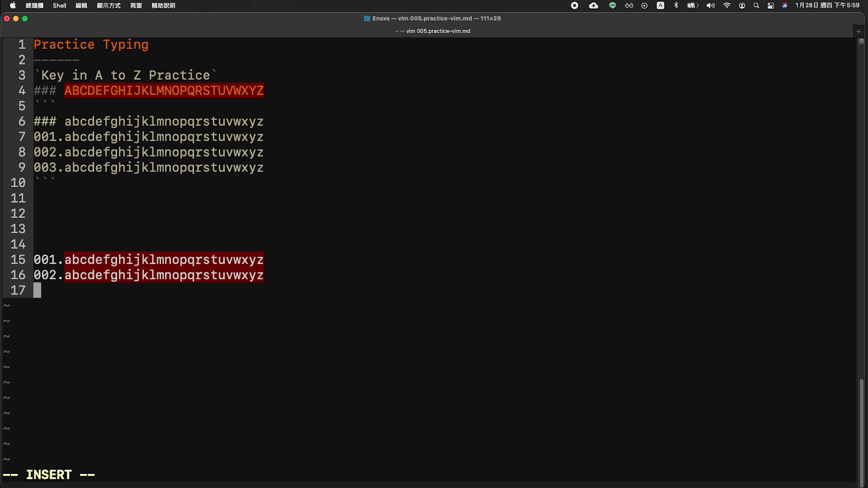Launch Siri from the menu bar

(784, 5)
